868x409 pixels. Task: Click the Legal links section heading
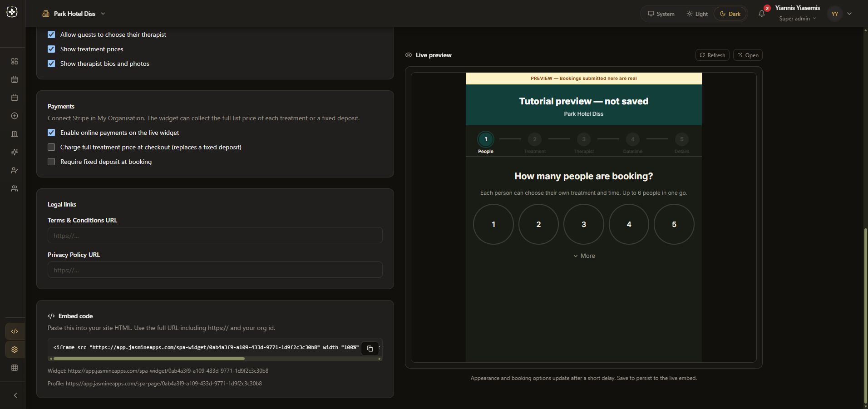(x=62, y=204)
